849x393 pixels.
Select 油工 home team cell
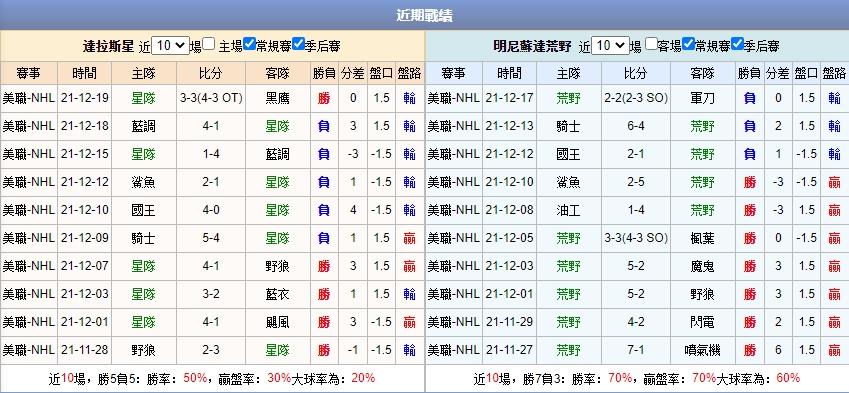click(x=568, y=210)
